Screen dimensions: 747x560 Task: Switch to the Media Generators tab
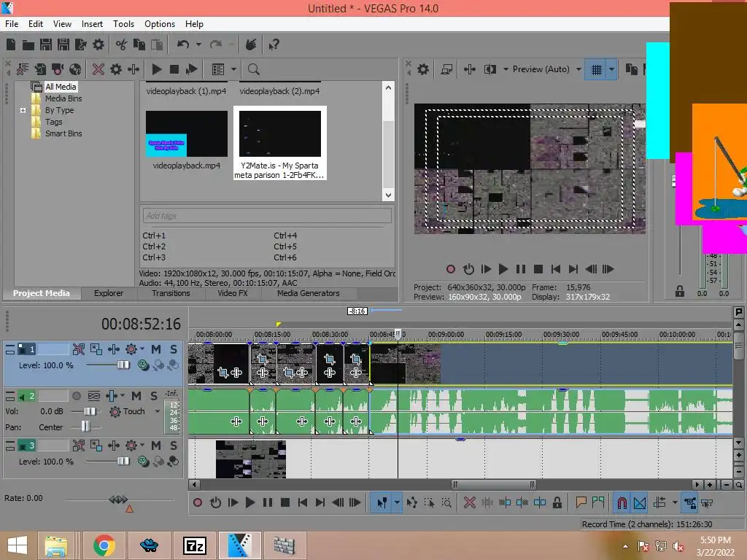point(309,293)
